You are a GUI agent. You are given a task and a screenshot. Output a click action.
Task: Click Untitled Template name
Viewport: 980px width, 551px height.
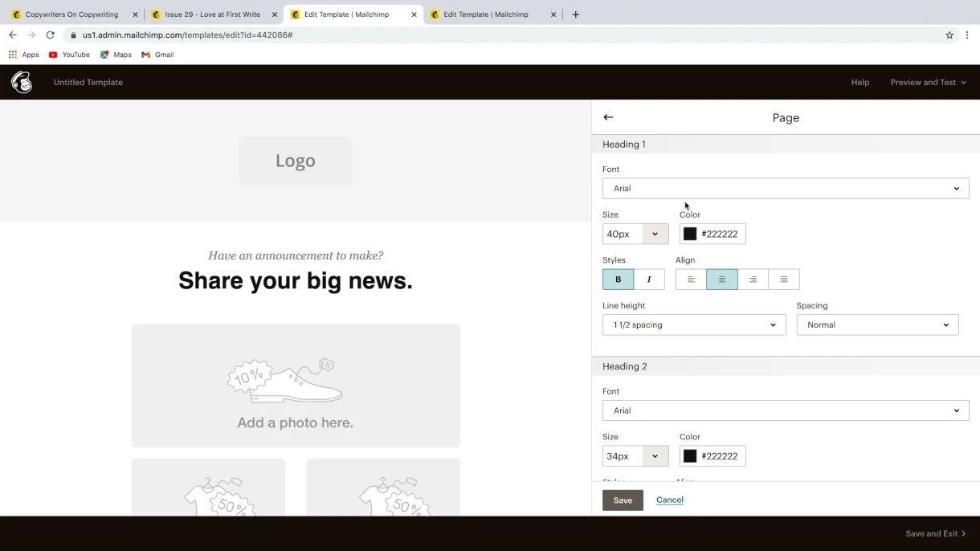pos(88,82)
